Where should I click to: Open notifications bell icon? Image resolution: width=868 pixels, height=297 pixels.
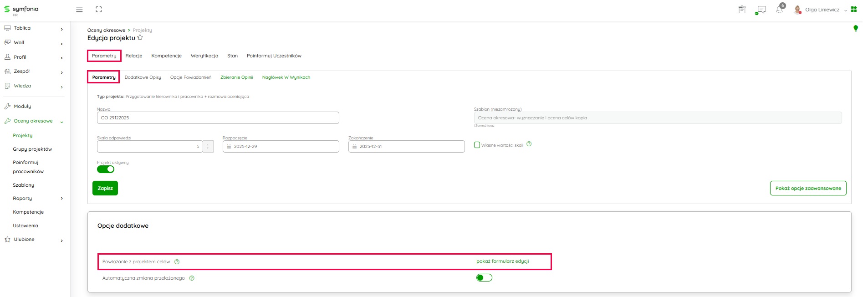click(779, 10)
